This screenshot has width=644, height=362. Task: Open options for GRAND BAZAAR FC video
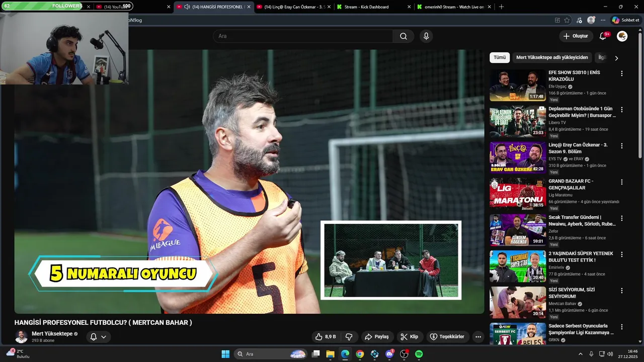click(x=621, y=182)
